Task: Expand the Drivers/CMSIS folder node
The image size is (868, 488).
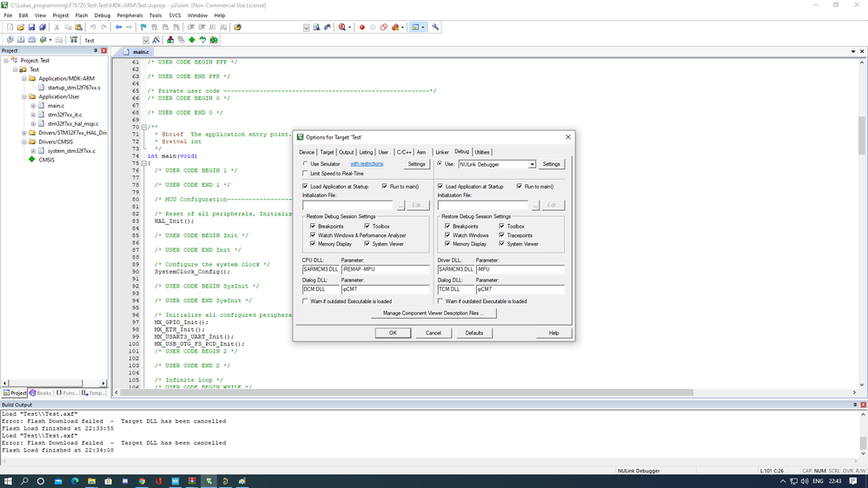Action: tap(24, 142)
